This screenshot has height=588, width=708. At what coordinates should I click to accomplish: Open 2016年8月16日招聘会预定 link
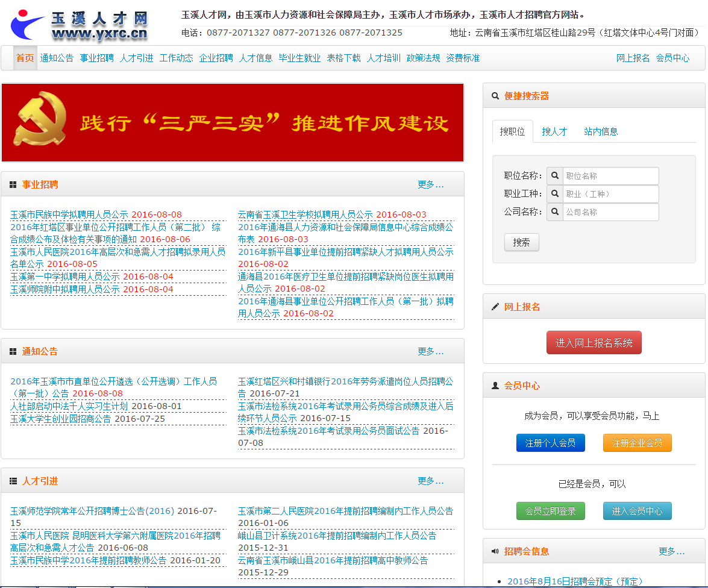click(575, 581)
